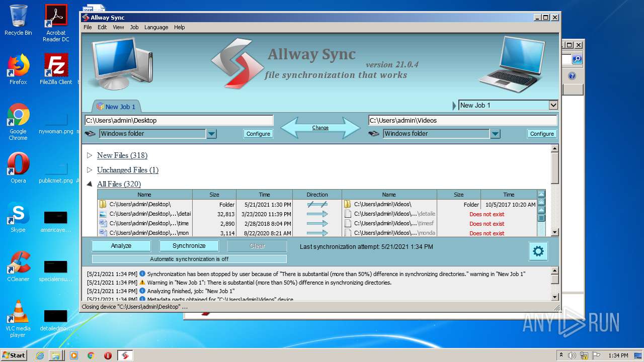Click the right path C:\Users\admin\Videos field

coord(463,120)
